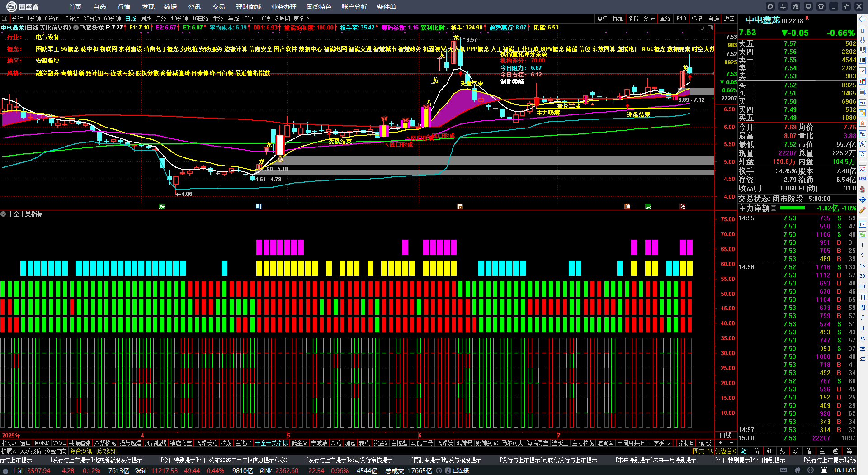Zoom out chart with minus button

(731, 443)
